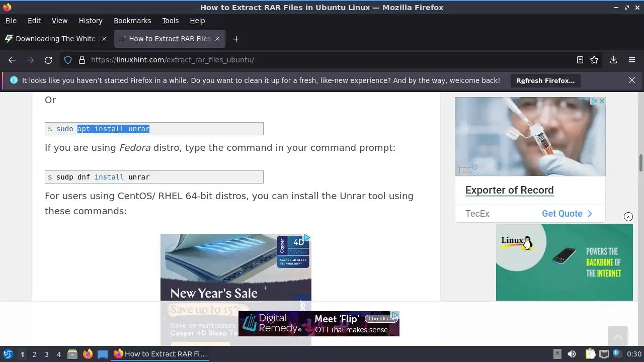Open AdChoices info on TecEx ad
The width and height of the screenshot is (644, 362).
coord(594,101)
